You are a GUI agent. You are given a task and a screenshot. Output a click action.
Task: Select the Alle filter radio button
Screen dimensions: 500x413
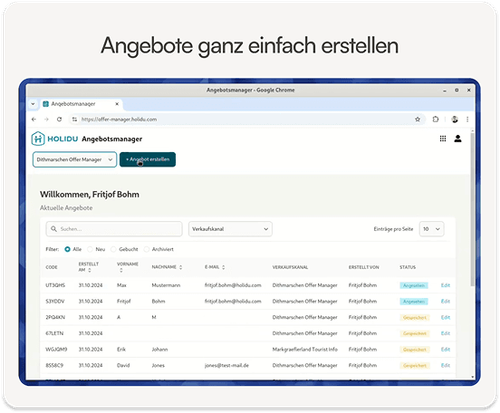coord(67,249)
